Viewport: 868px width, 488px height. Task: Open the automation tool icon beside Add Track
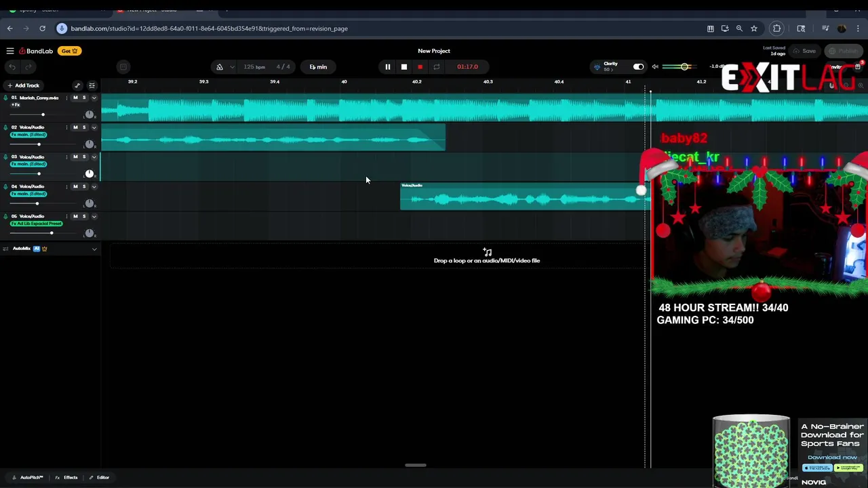coord(77,85)
